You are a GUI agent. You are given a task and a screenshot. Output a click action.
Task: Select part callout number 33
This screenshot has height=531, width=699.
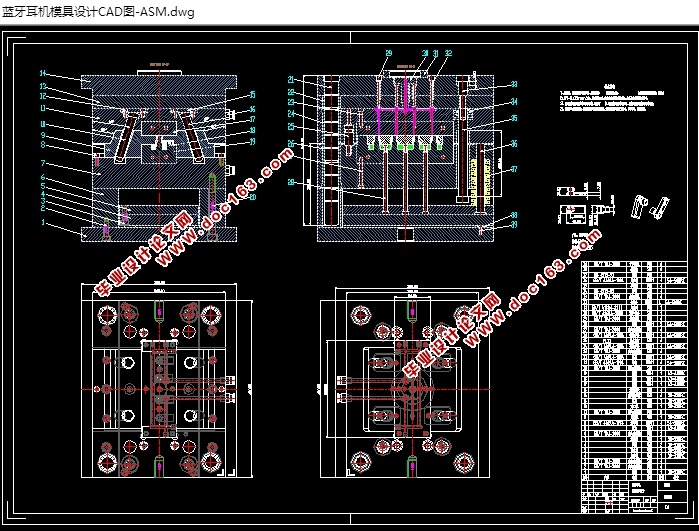pyautogui.click(x=514, y=84)
